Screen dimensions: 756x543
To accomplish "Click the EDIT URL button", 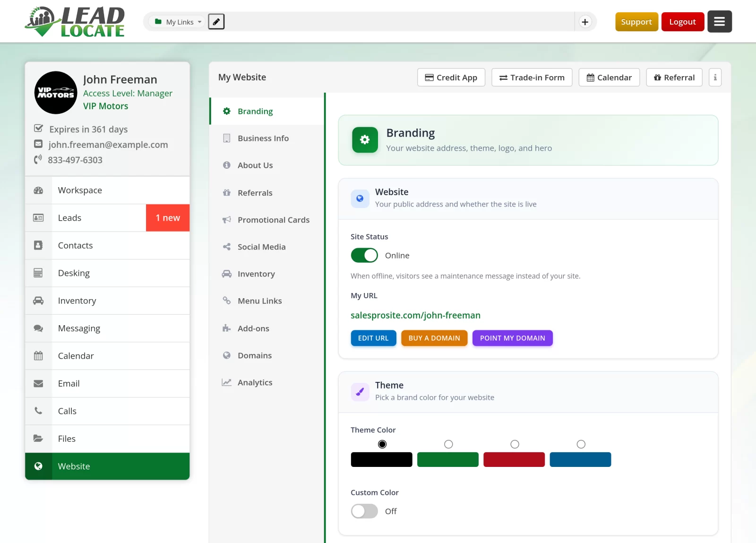I will pos(373,338).
